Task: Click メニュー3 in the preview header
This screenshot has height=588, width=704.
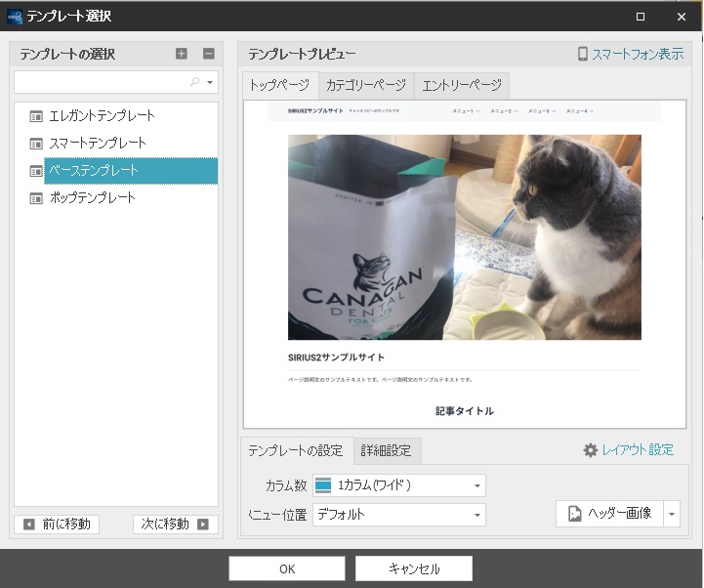Action: coord(542,111)
